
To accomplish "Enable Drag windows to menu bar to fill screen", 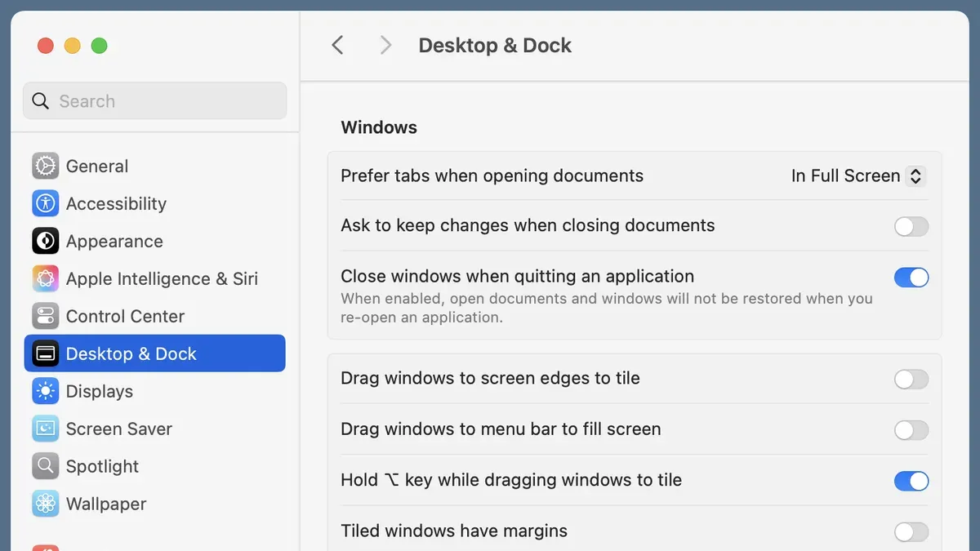I will tap(911, 429).
